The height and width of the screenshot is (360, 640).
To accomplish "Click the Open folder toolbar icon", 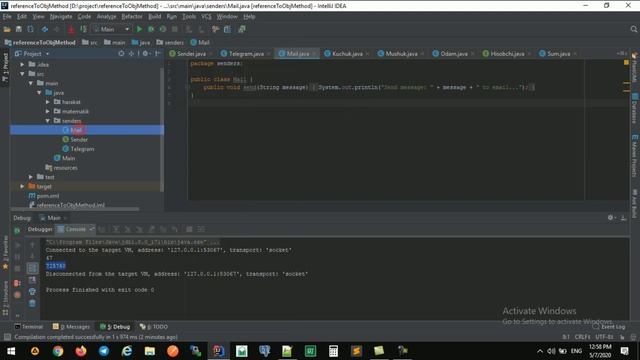I will coord(7,29).
